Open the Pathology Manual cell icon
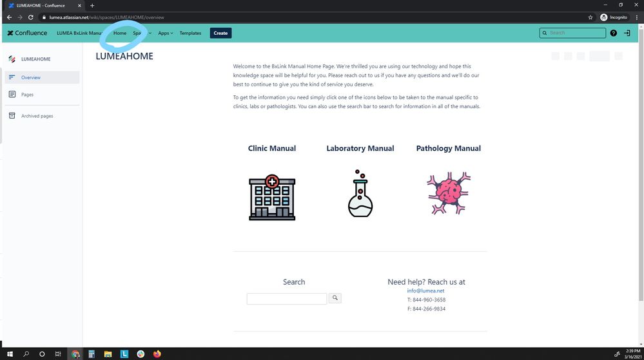Image resolution: width=644 pixels, height=360 pixels. pos(449,193)
